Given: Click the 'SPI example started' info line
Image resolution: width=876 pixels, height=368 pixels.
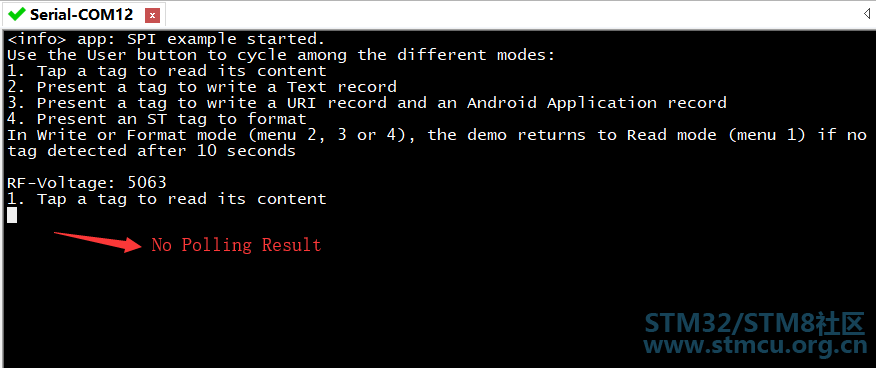Looking at the screenshot, I should (166, 40).
